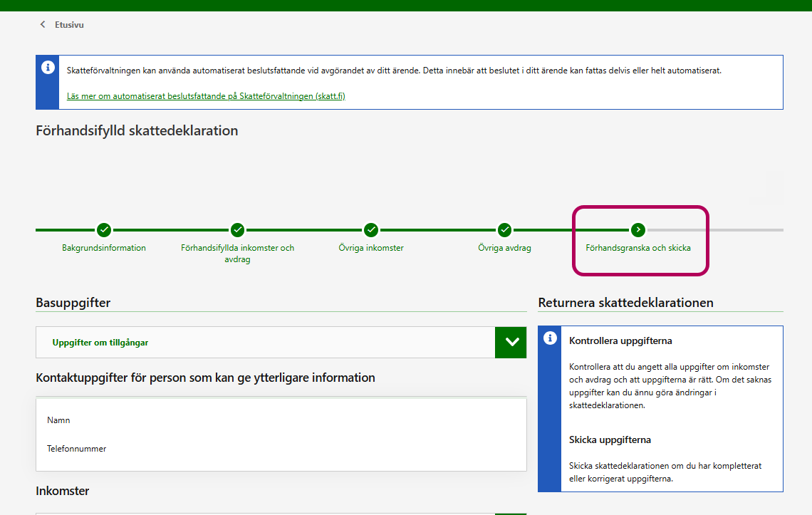Go to the Bakgrundsinformation step label
This screenshot has height=515, width=812.
point(104,248)
